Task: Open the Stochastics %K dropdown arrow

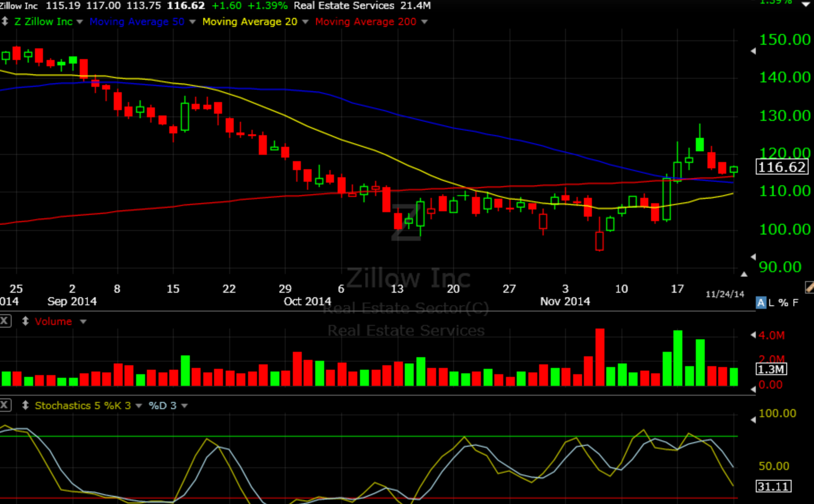Action: click(x=139, y=406)
